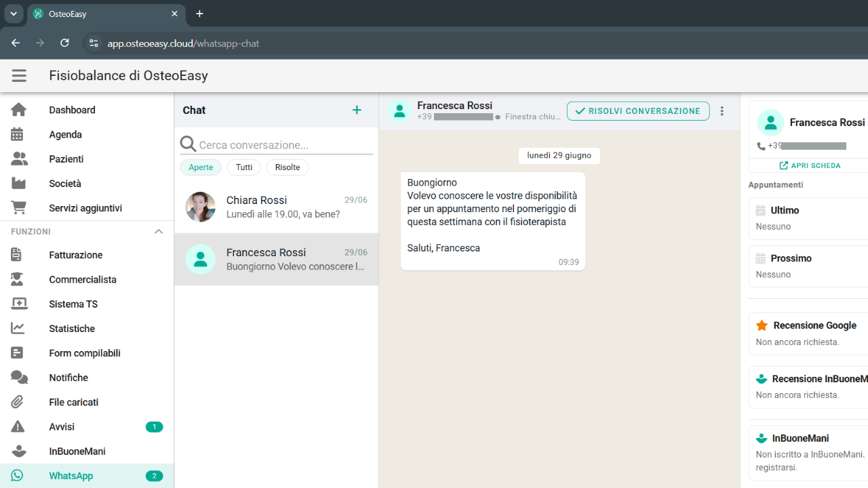Open a new browser tab
Screen dimensions: 868x488
[199, 14]
